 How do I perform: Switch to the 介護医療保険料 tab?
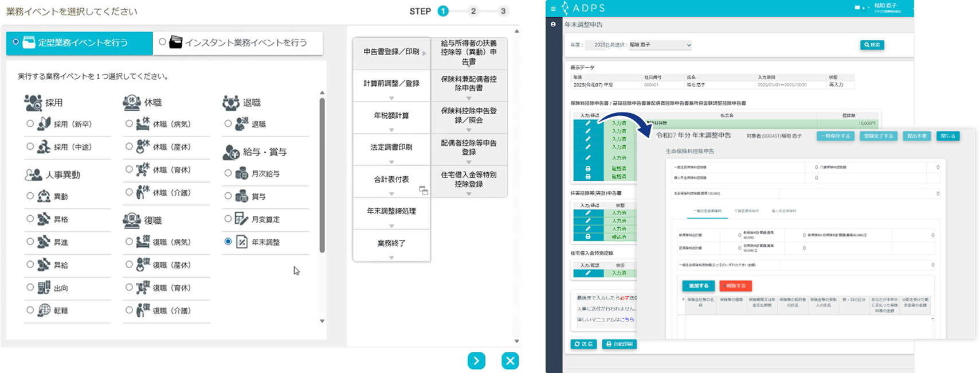746,211
